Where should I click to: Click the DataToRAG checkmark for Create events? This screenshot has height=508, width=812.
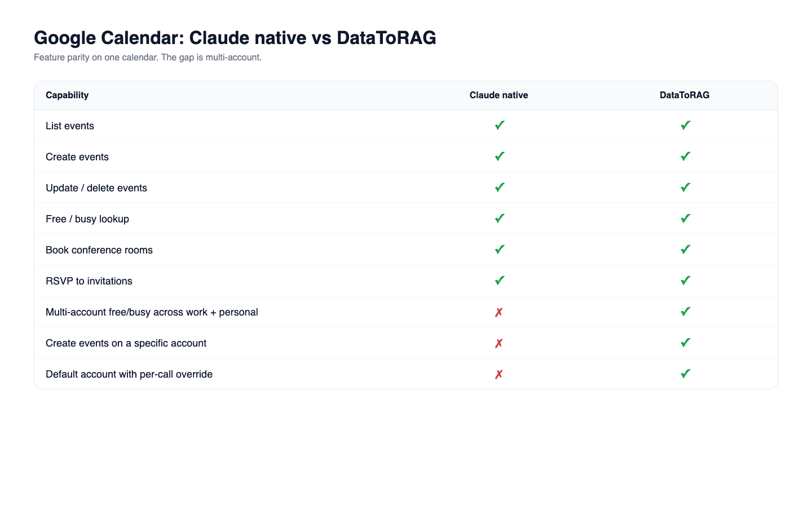tap(685, 156)
